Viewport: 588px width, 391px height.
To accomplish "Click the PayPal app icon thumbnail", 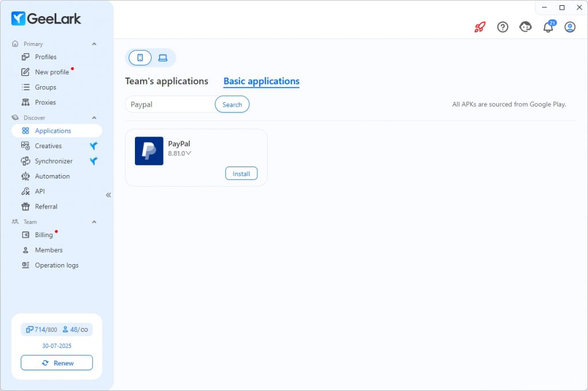I will 149,150.
